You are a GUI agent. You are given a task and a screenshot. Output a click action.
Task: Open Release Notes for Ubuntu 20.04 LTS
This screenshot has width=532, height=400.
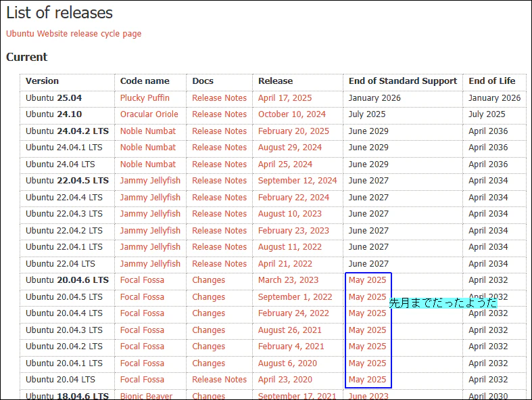(219, 380)
